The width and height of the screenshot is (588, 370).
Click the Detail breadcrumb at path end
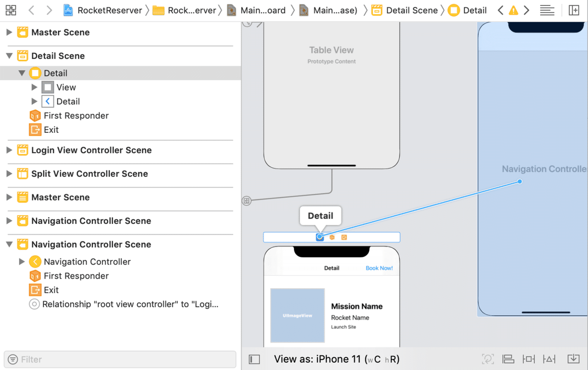point(467,10)
